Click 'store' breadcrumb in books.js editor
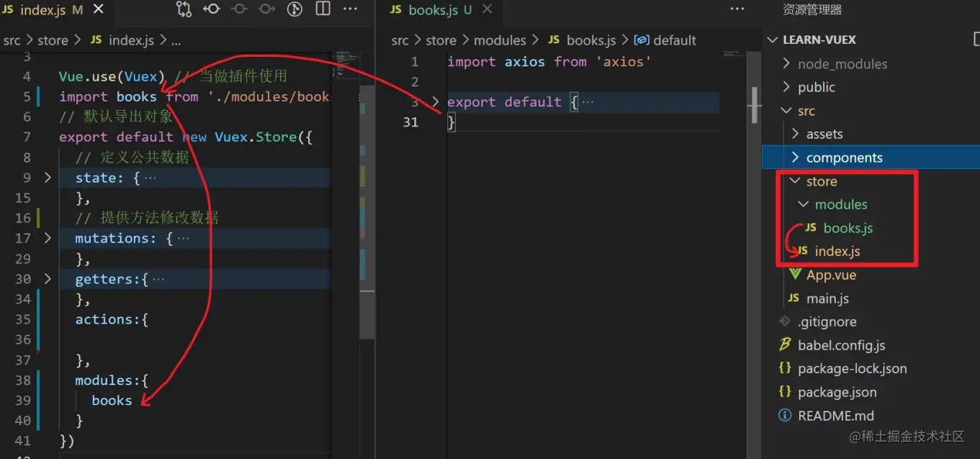The height and width of the screenshot is (459, 980). 441,40
